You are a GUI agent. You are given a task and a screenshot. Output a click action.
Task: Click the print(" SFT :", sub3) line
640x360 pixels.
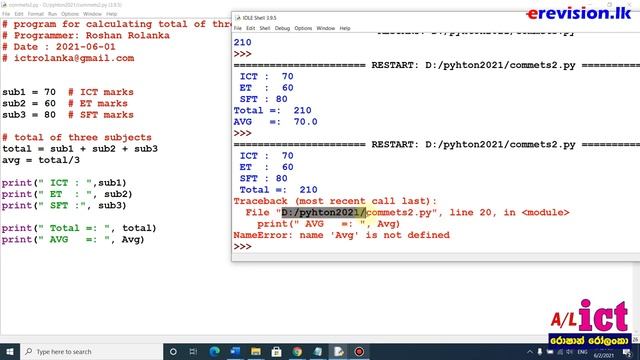coord(64,205)
